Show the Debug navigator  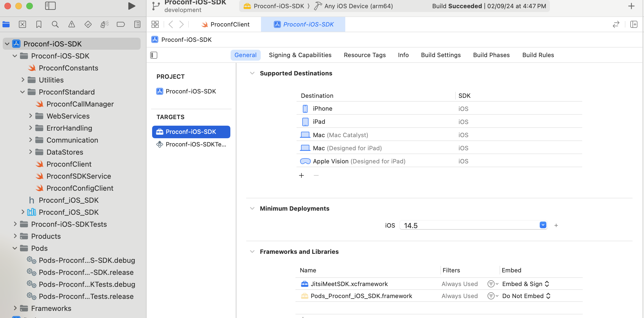coord(104,24)
